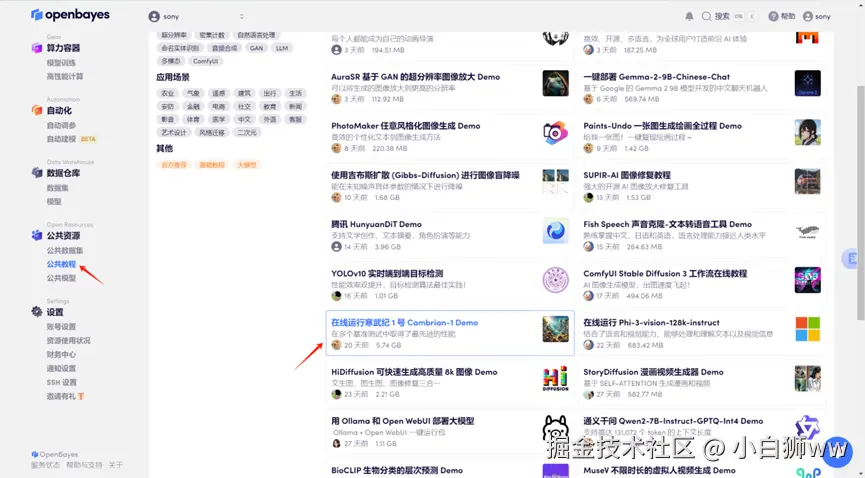The image size is (865, 478).
Task: Open 公共模型 in sidebar
Action: coord(61,278)
